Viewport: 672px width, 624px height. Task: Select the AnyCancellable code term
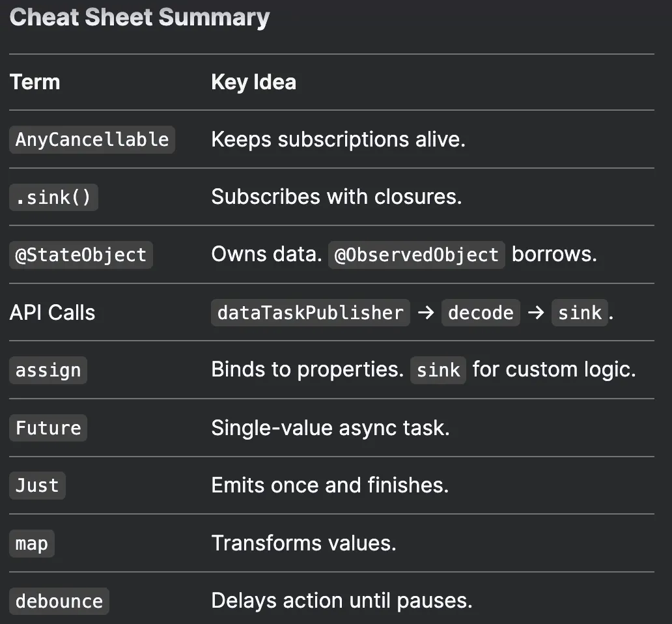pos(92,139)
